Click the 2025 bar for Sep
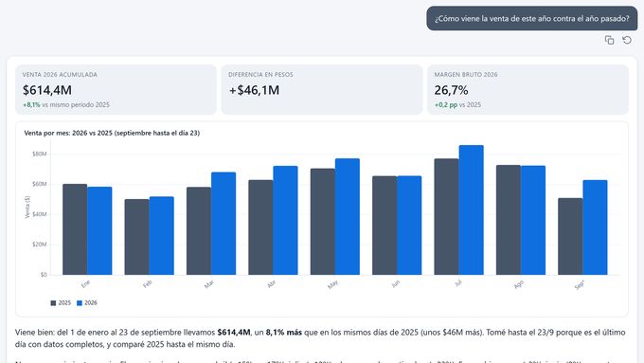644x363 pixels. tap(570, 236)
